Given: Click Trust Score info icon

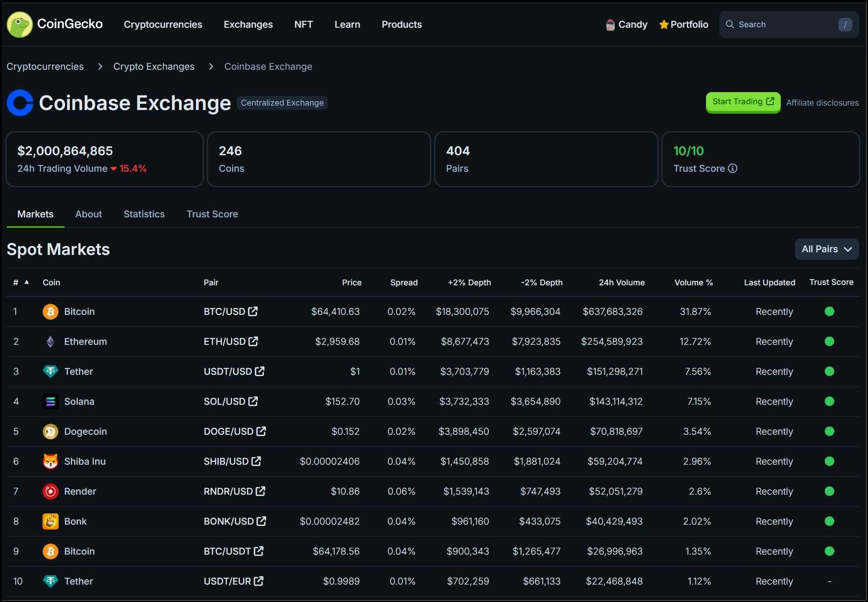Looking at the screenshot, I should (732, 169).
